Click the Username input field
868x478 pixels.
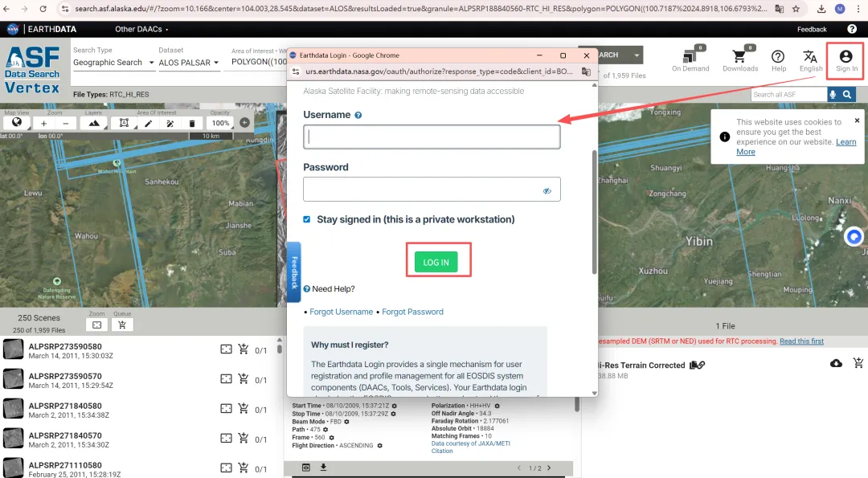point(432,137)
